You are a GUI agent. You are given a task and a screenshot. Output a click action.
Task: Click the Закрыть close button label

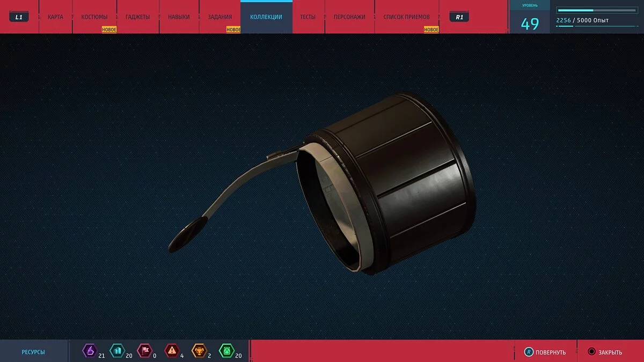click(611, 352)
